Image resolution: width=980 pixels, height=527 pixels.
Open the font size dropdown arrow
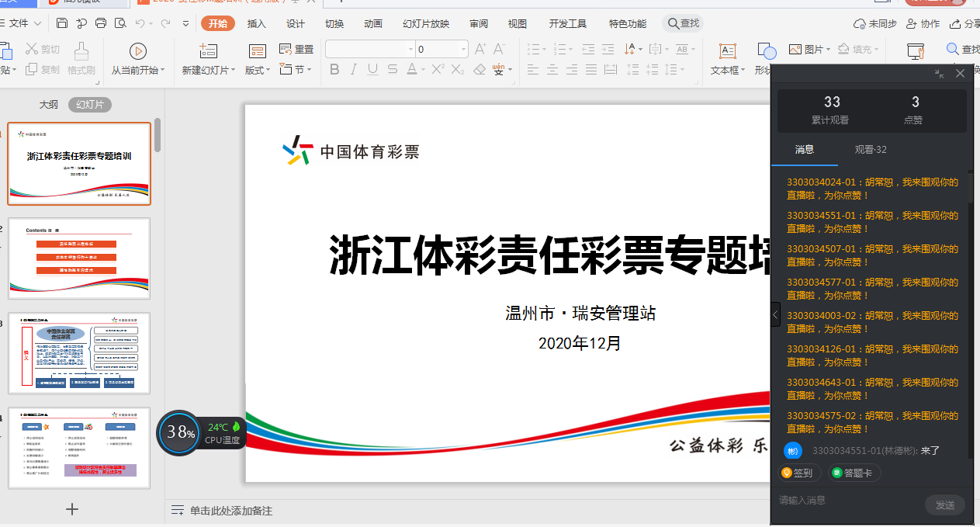[x=463, y=50]
